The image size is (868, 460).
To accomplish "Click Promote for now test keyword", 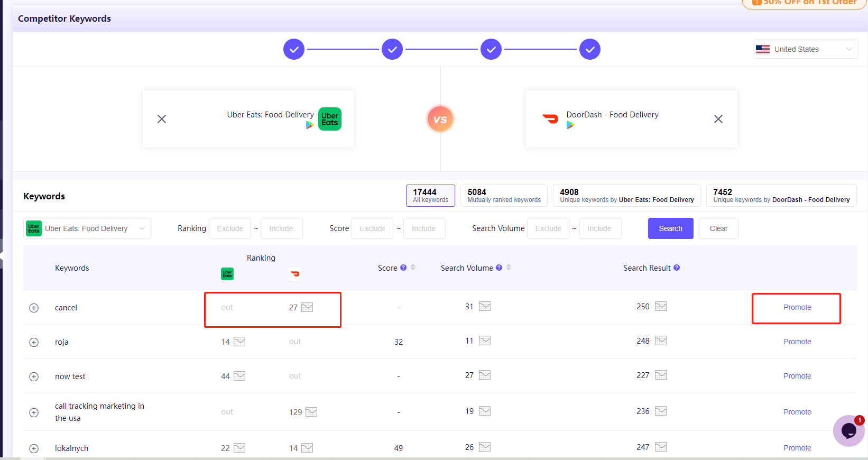I will coord(797,376).
